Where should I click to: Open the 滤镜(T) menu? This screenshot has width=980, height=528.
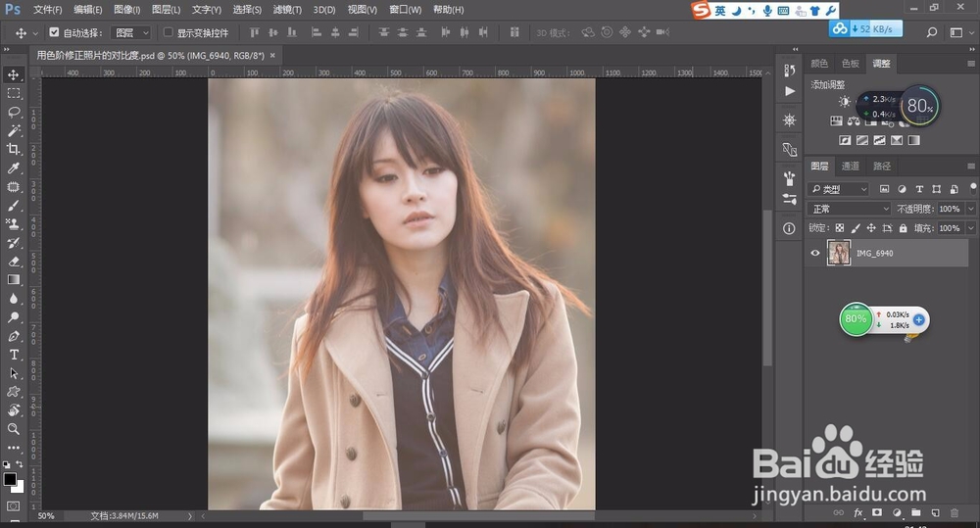click(x=287, y=10)
